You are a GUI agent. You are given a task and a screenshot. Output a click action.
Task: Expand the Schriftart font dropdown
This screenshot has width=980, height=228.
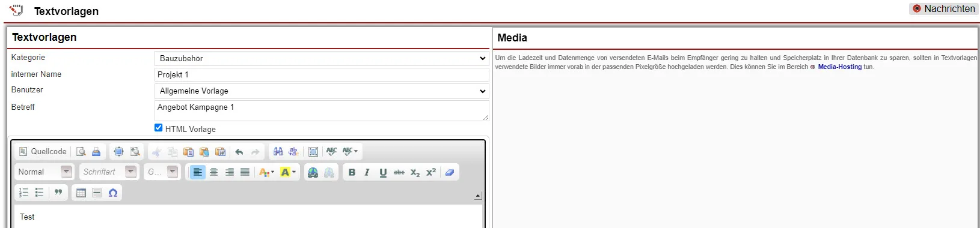coord(108,172)
